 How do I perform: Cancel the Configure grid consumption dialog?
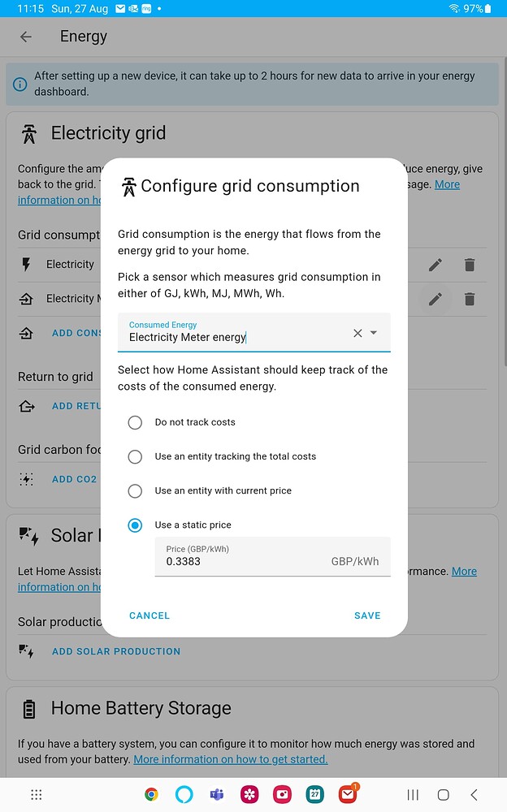point(149,615)
